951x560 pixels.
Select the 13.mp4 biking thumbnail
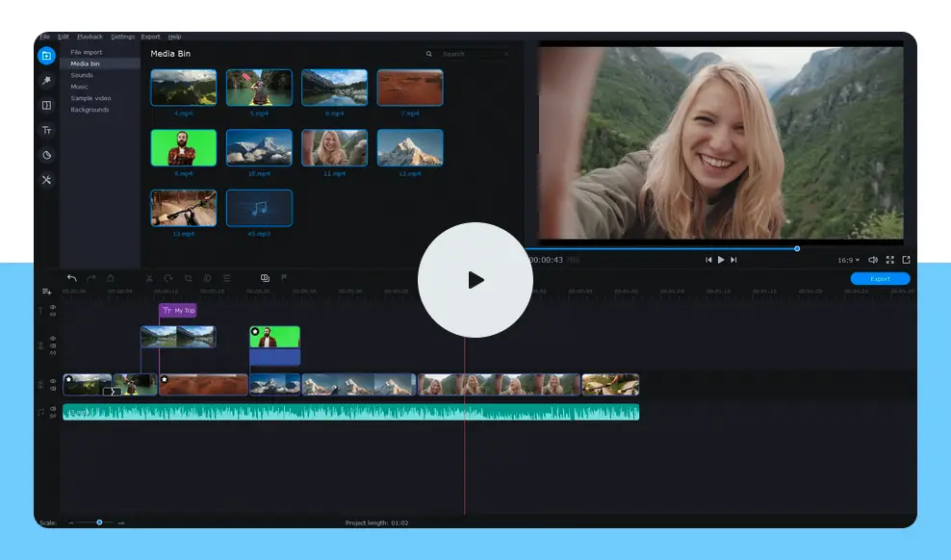(184, 208)
